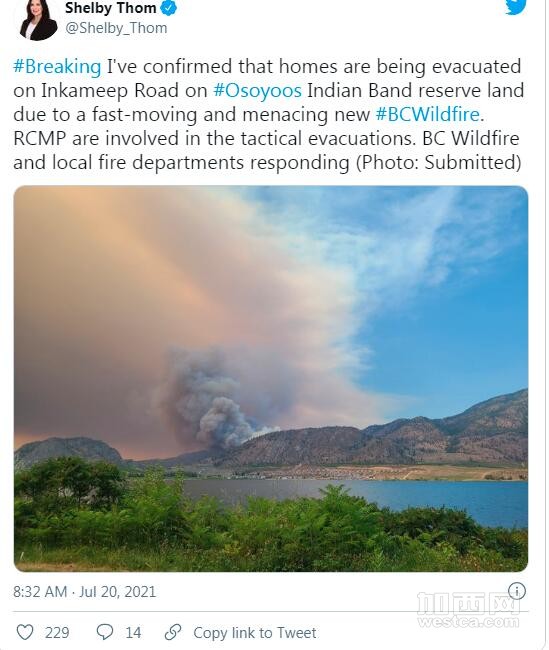
Task: Open Shelby Thom's profile picture
Action: point(39,19)
